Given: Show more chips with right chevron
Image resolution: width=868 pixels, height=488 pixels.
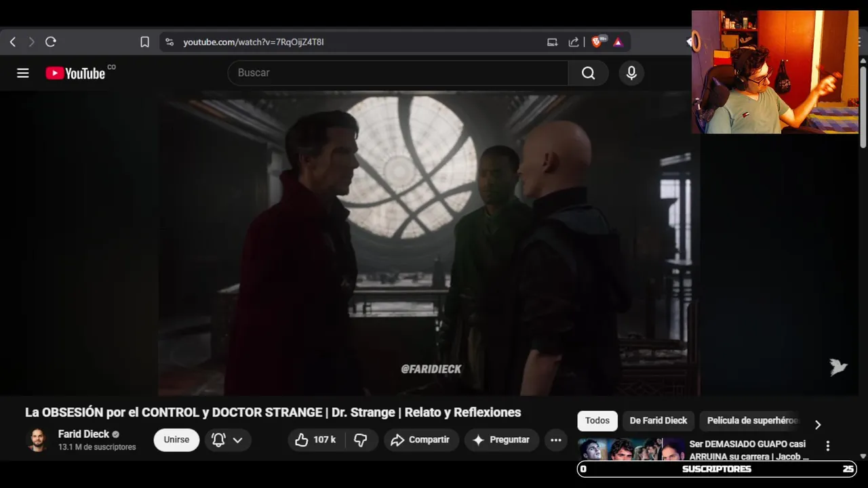Looking at the screenshot, I should click(818, 424).
